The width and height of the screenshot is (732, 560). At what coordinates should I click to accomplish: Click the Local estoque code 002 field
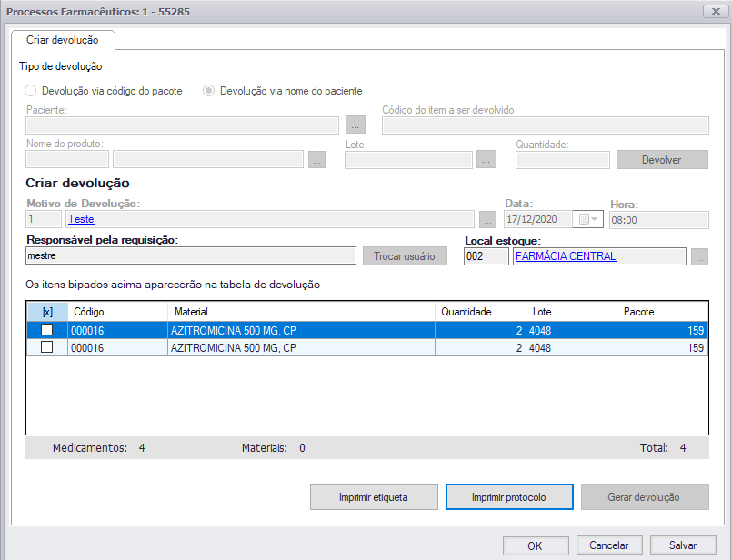click(486, 256)
